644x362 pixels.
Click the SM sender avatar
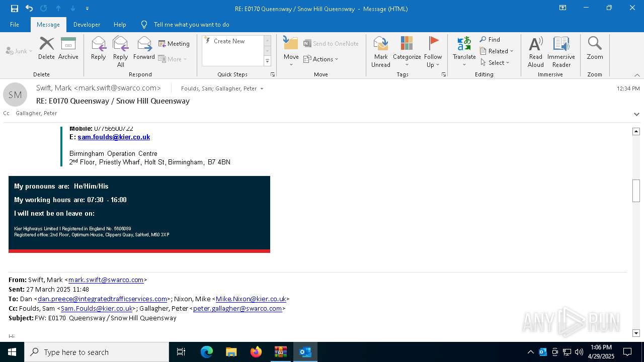[15, 95]
